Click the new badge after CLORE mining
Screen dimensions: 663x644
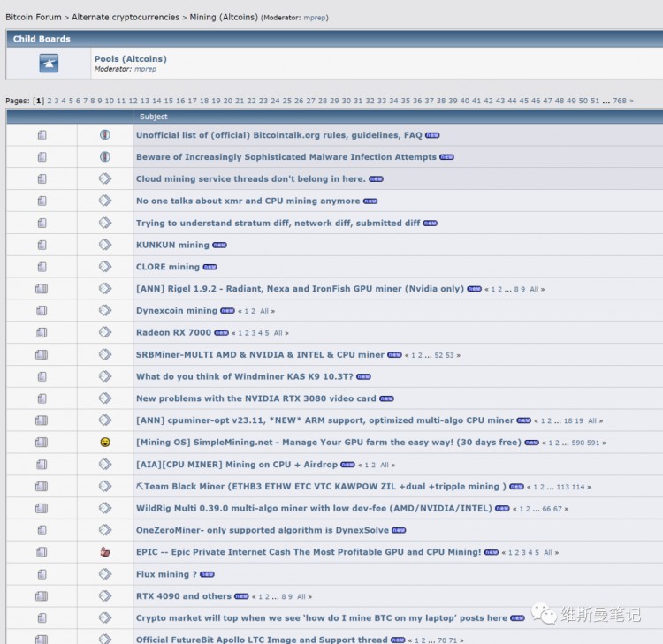tap(210, 267)
